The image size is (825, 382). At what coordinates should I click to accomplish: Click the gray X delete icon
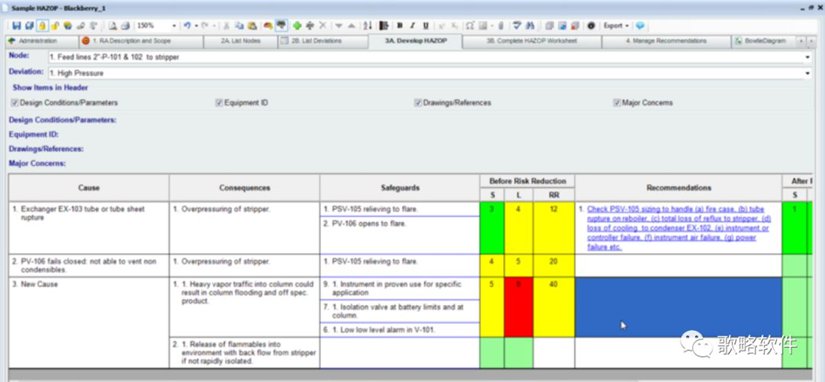[x=323, y=25]
